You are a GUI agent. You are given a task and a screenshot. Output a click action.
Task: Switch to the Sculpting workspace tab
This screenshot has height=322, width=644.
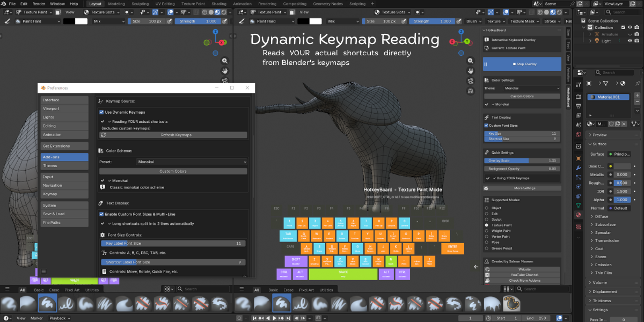[x=140, y=4]
